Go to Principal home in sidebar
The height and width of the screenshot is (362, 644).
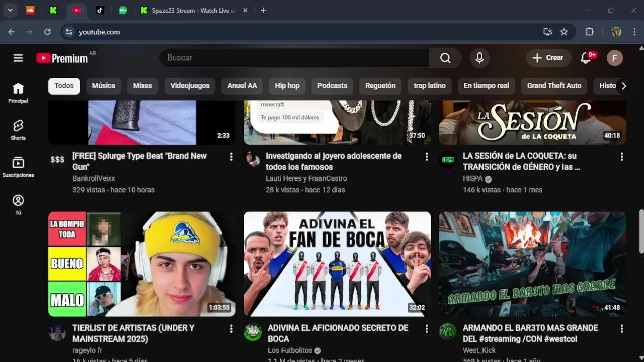[18, 93]
